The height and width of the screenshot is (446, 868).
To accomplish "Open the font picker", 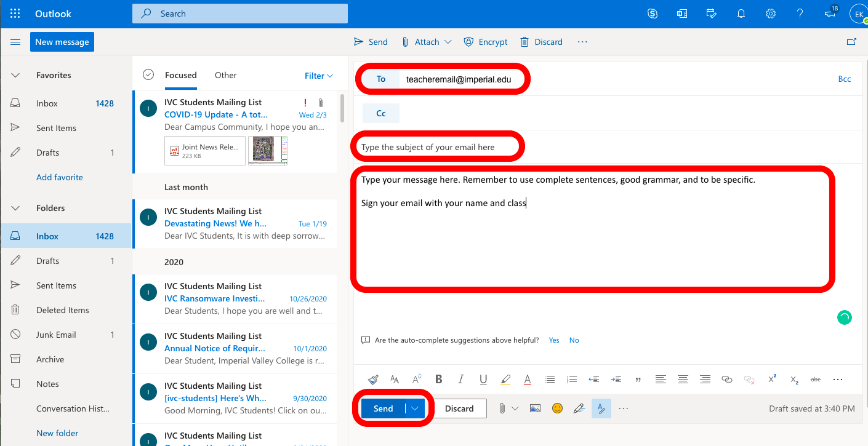I will pos(395,380).
